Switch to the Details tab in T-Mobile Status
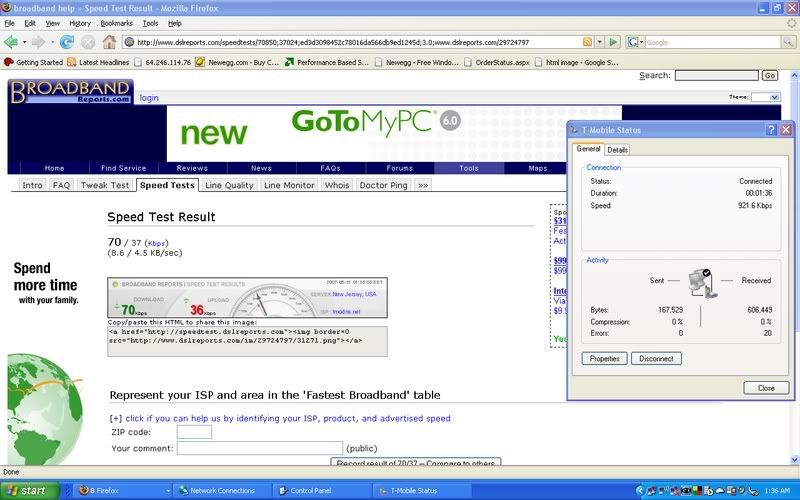Viewport: 800px width, 500px height. 617,149
